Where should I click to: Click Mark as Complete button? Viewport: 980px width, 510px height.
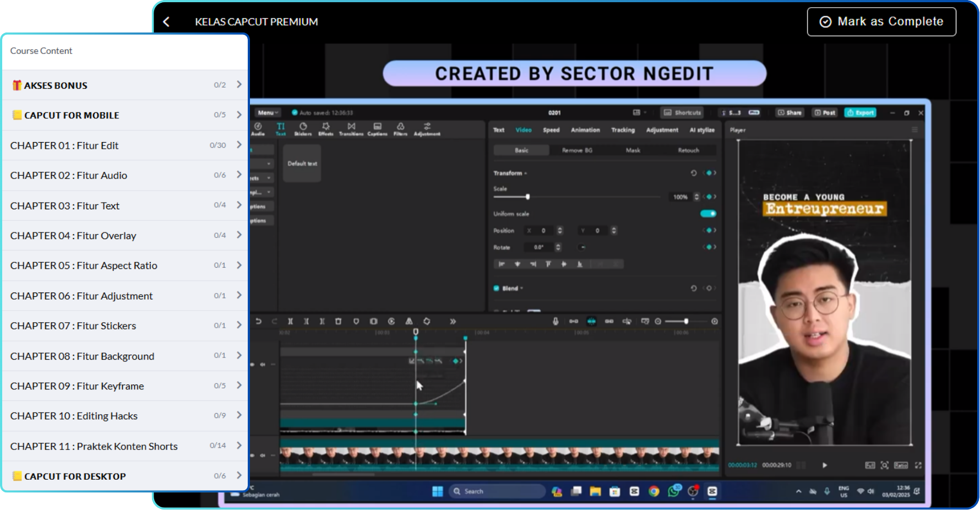pos(881,21)
